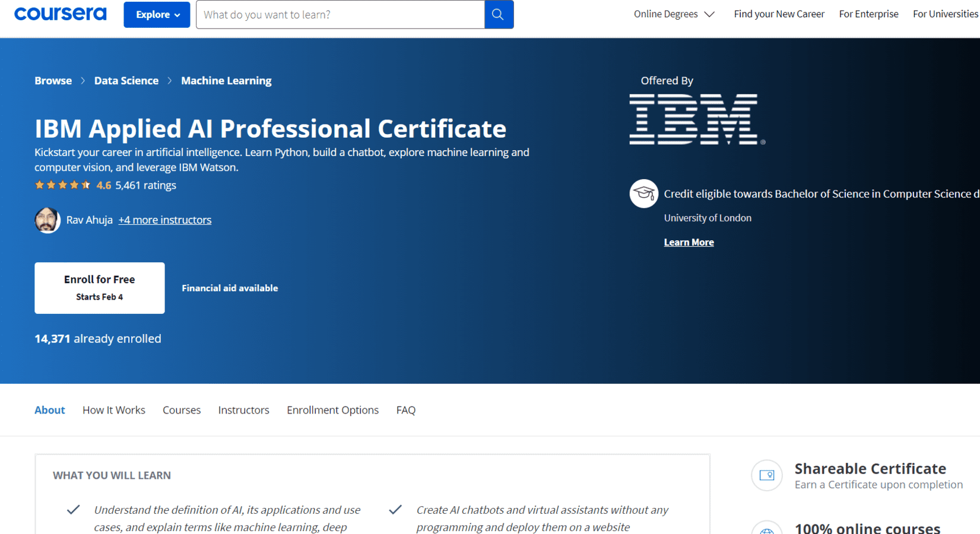Click Rav Ahuja's profile picture

pyautogui.click(x=47, y=220)
